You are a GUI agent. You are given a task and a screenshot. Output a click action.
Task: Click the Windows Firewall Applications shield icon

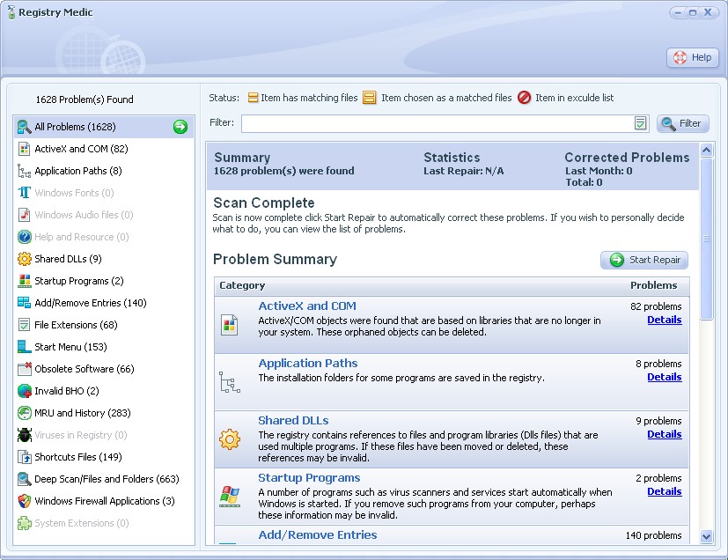coord(24,501)
